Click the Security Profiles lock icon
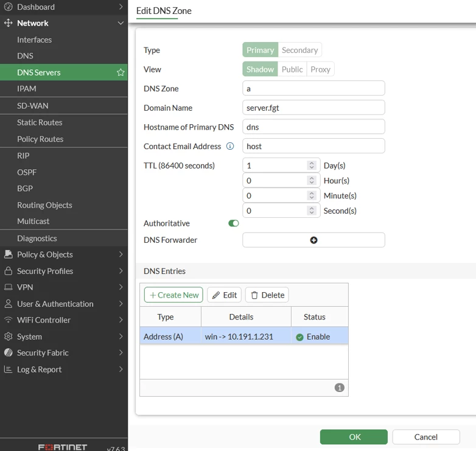 coord(9,271)
